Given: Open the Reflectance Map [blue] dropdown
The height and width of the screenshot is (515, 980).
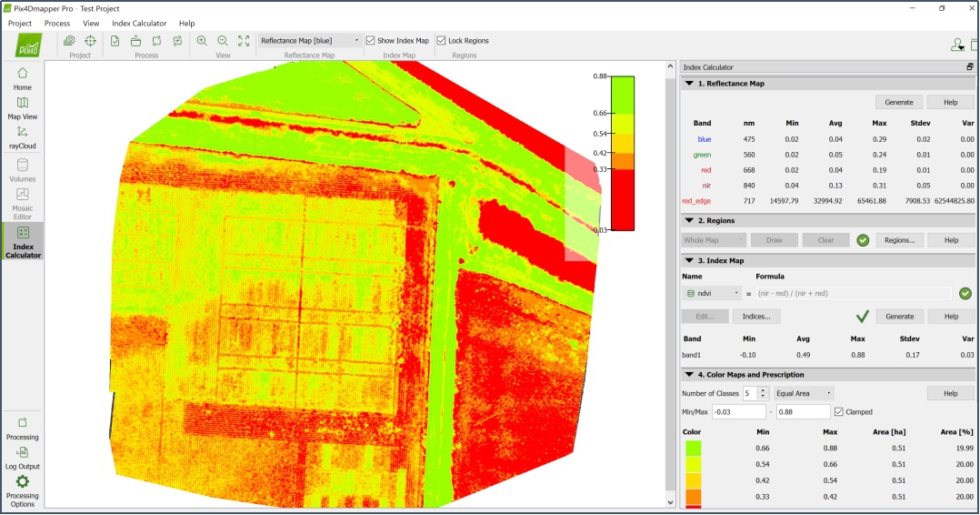Looking at the screenshot, I should (309, 41).
